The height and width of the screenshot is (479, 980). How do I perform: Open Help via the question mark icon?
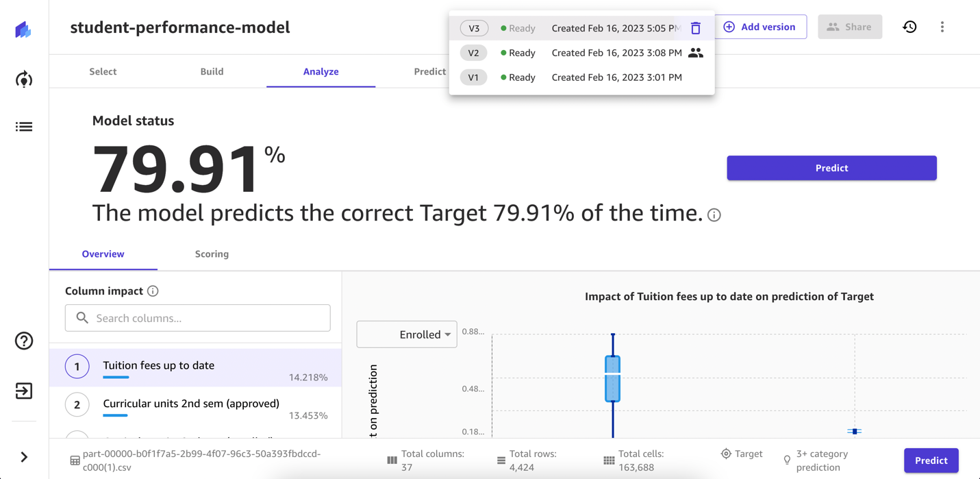pos(23,341)
